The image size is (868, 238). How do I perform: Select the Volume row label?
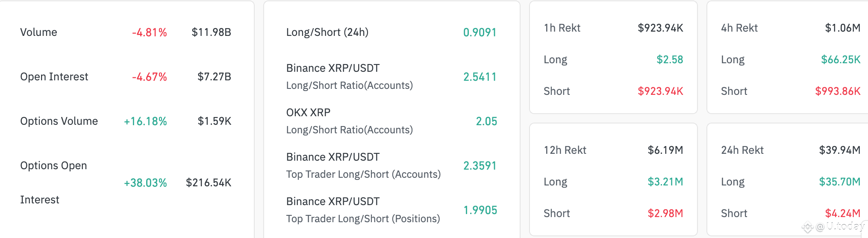tap(38, 32)
